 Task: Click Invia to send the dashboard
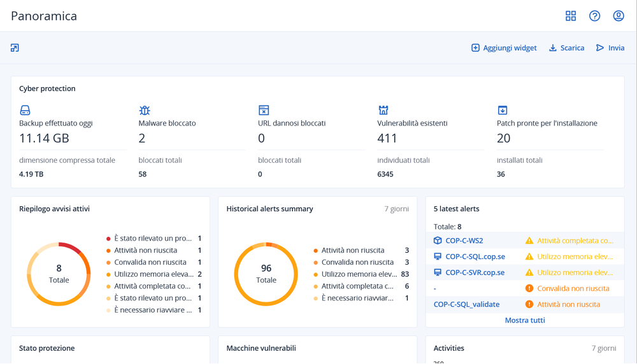tap(616, 48)
